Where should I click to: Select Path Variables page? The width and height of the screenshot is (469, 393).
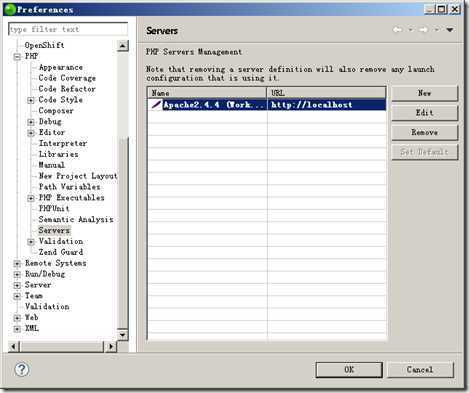(x=69, y=187)
